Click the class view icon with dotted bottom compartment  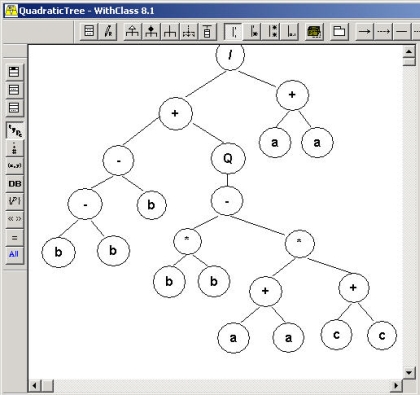point(14,108)
